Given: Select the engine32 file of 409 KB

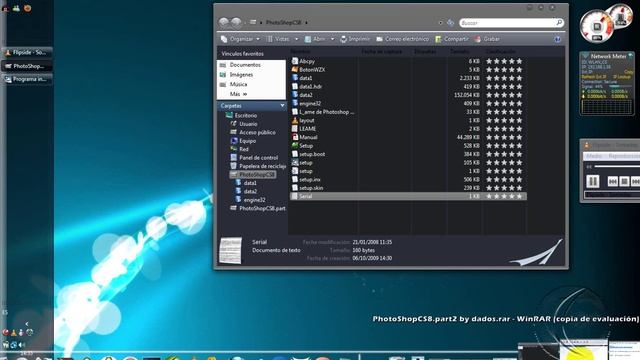Looking at the screenshot, I should [x=306, y=104].
